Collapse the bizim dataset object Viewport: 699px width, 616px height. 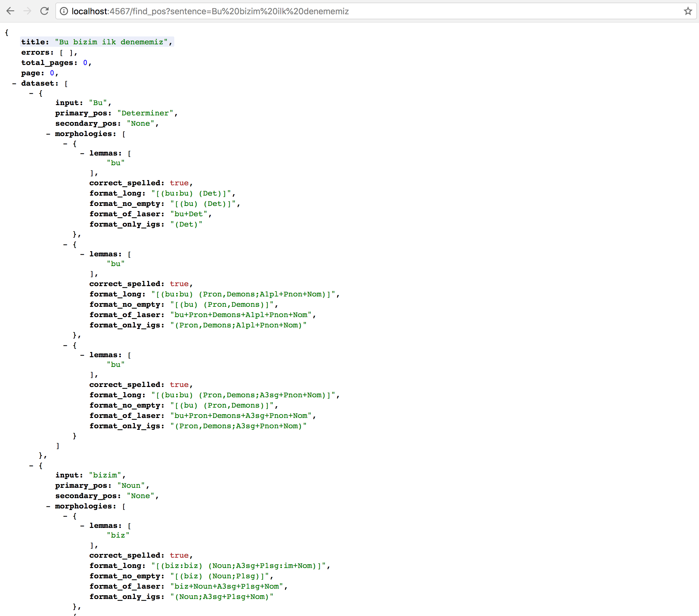click(31, 466)
